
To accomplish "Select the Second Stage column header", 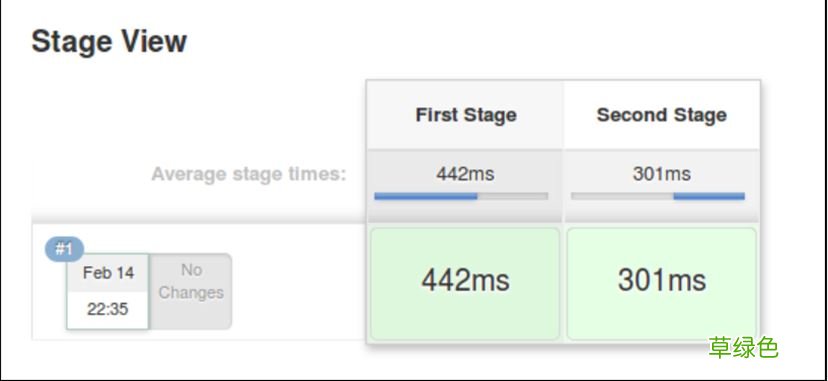I will (662, 115).
